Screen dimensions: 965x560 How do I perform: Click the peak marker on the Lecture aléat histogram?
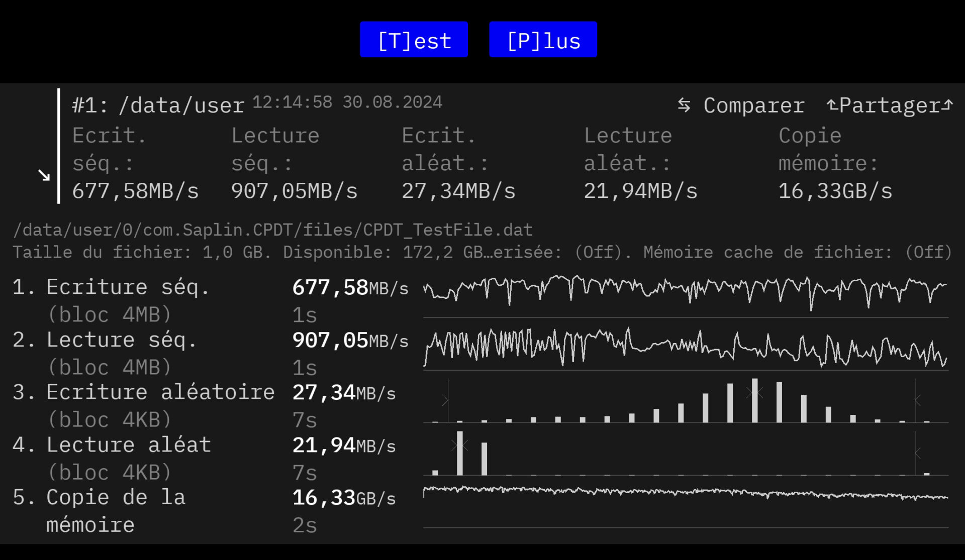pos(459,445)
